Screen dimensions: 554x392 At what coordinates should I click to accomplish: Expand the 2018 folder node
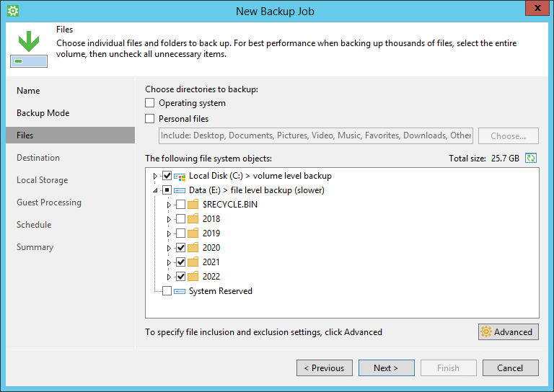[169, 219]
